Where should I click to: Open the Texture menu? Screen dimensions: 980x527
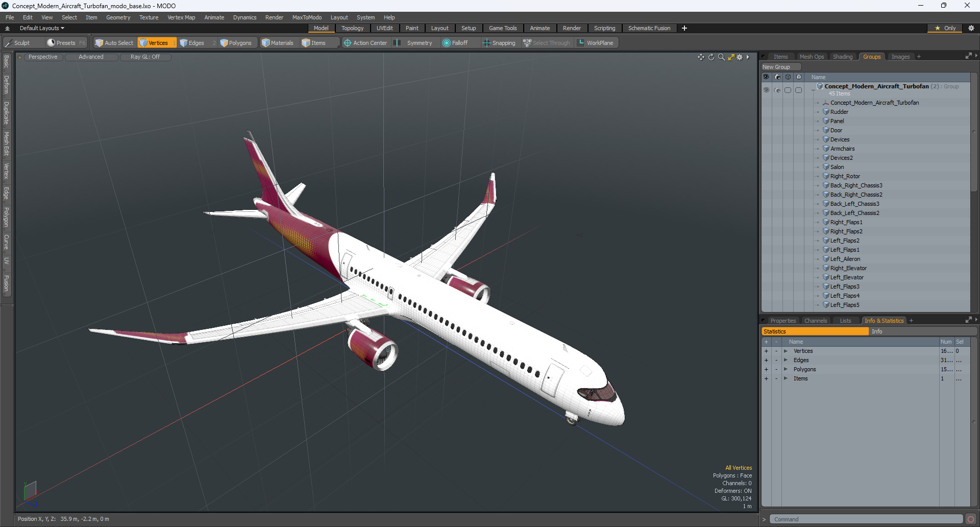click(x=149, y=17)
